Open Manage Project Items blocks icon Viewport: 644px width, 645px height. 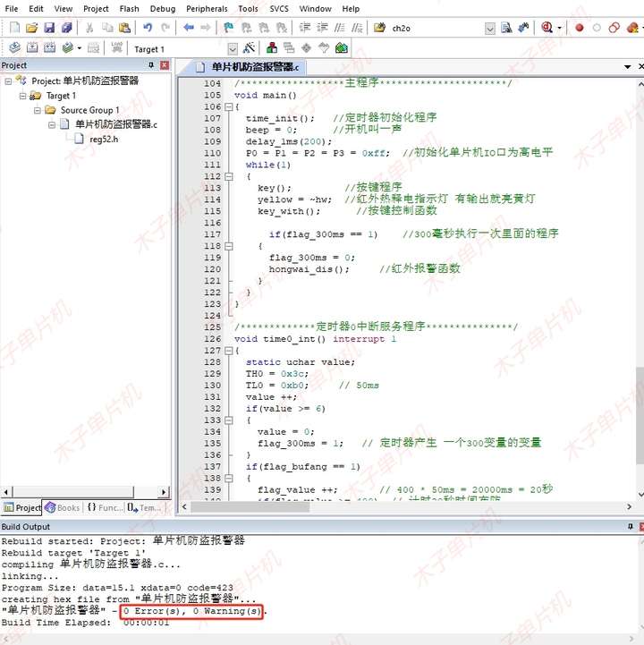point(271,48)
